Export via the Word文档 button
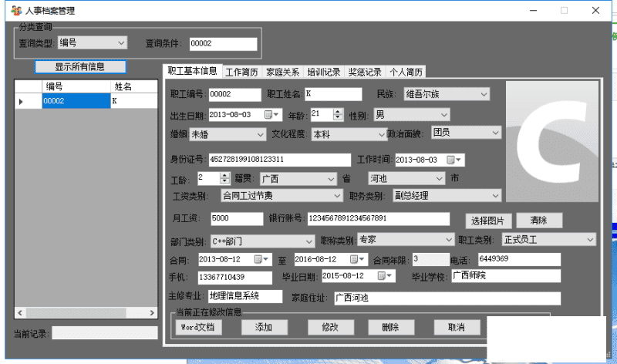 pyautogui.click(x=198, y=327)
